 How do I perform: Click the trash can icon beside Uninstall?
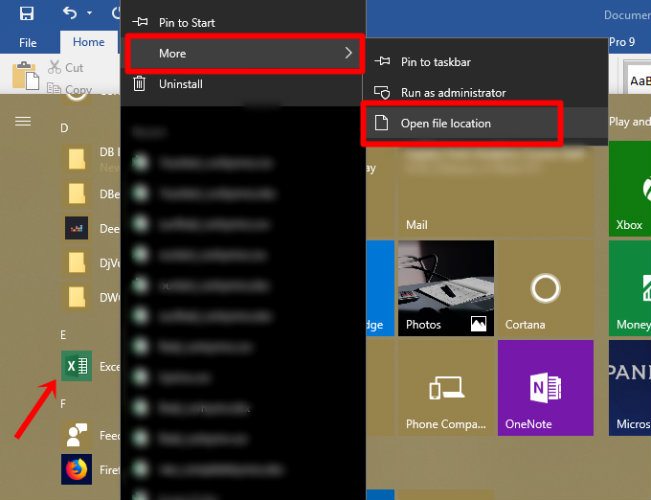pos(139,83)
